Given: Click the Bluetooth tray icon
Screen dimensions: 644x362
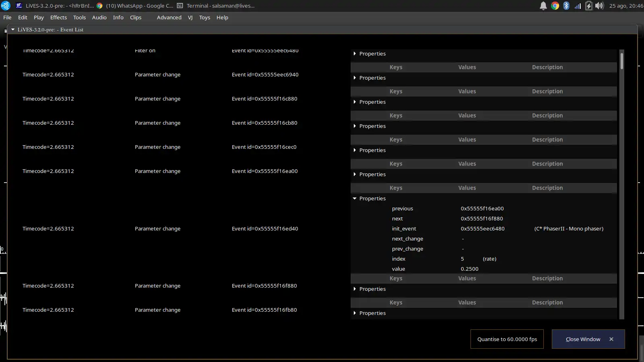Looking at the screenshot, I should pyautogui.click(x=566, y=6).
